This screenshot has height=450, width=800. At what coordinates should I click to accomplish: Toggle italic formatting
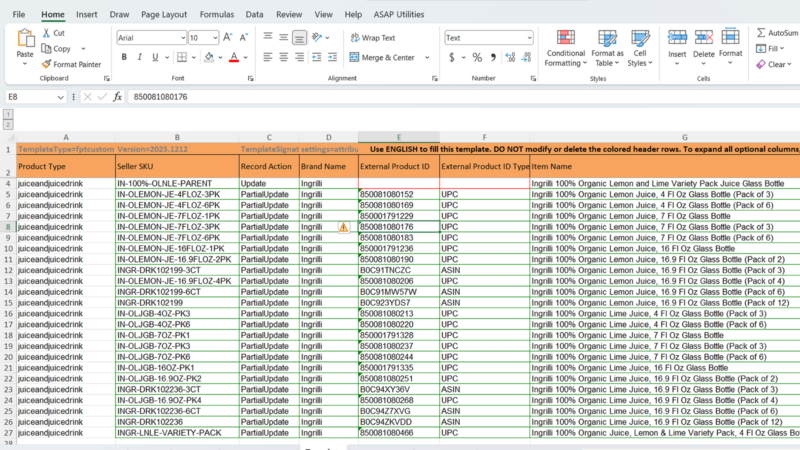[141, 58]
